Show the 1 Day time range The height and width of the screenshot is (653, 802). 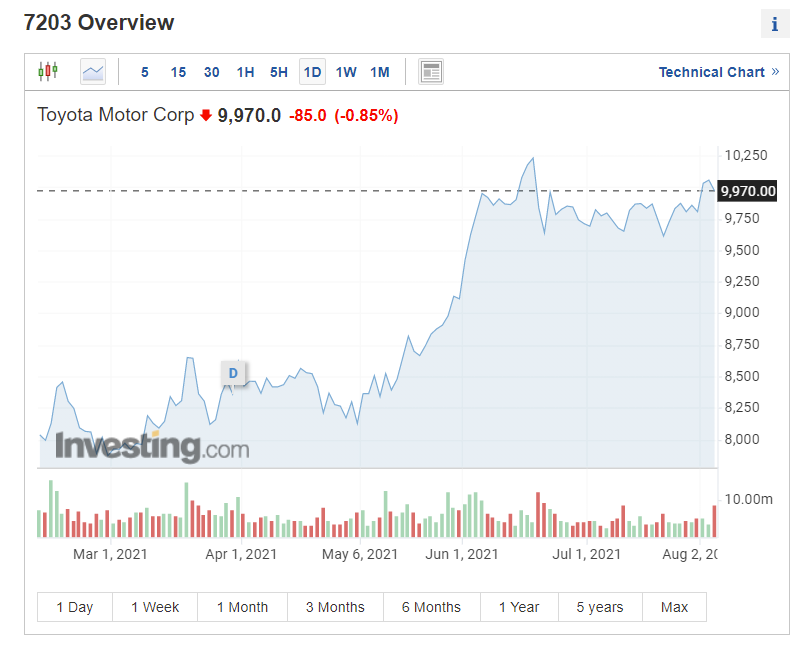75,607
